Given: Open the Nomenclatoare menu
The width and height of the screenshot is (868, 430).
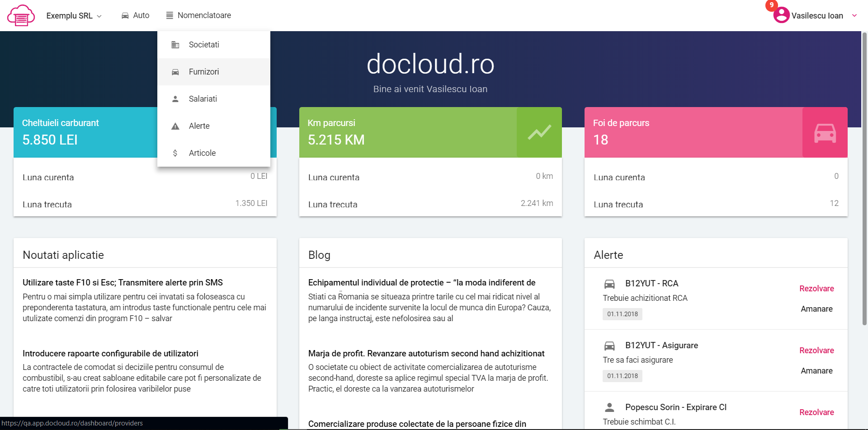Looking at the screenshot, I should tap(198, 15).
